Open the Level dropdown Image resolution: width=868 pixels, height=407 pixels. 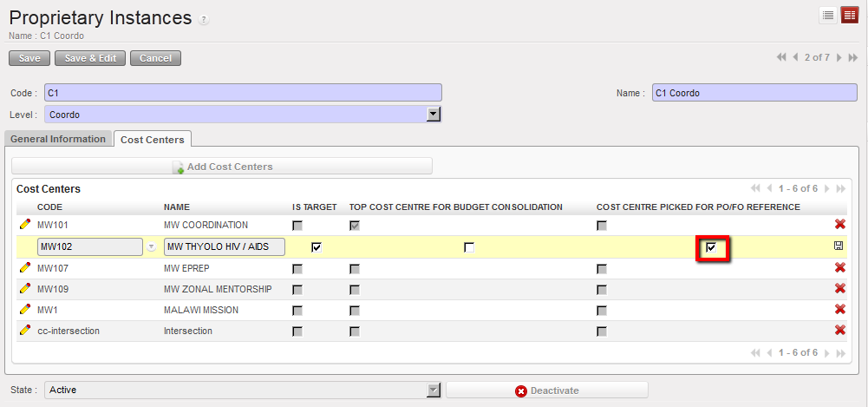coord(434,115)
